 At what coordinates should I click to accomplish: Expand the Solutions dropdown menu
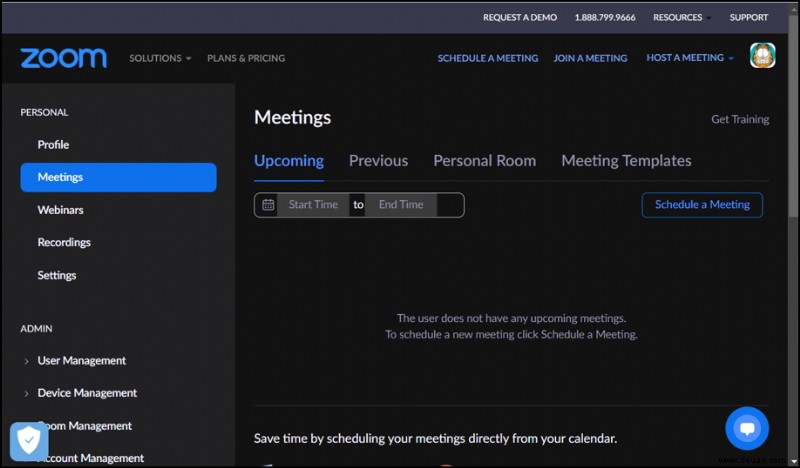(160, 58)
